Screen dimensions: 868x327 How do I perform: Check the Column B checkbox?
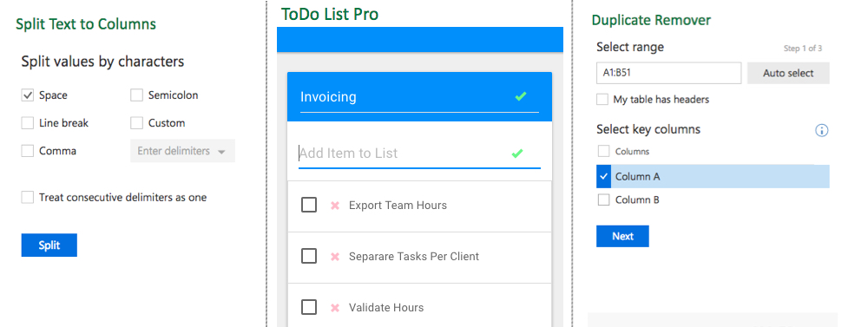point(604,199)
